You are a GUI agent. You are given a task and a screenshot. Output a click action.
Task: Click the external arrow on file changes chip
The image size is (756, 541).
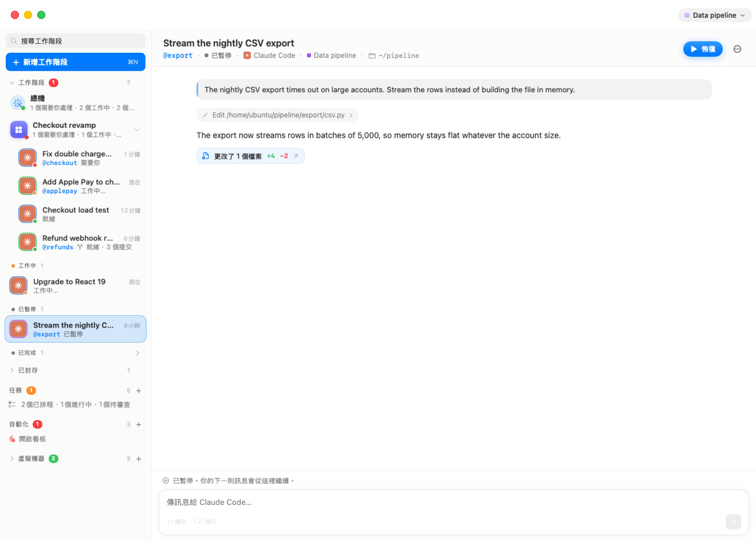296,156
